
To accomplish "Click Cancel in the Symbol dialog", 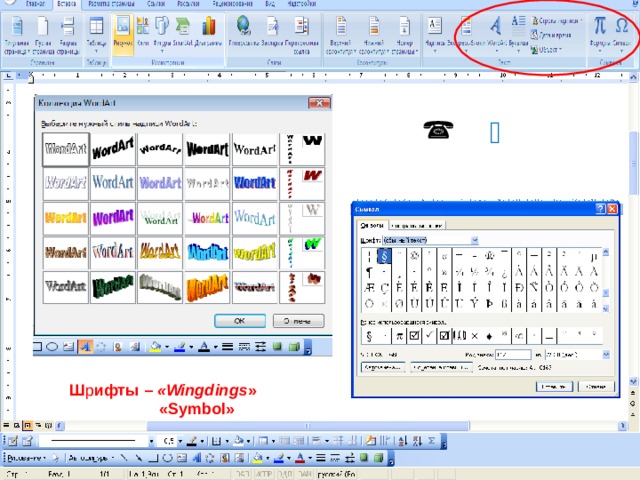I will click(596, 387).
